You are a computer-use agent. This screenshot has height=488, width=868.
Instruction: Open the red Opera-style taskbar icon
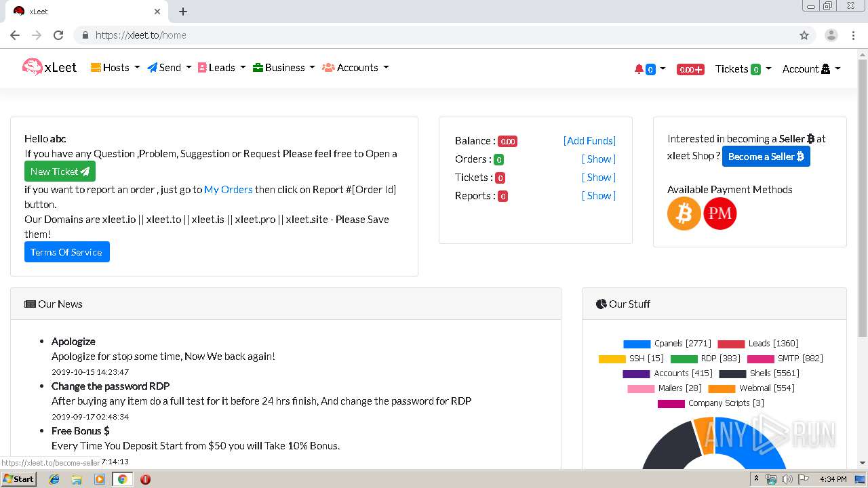point(145,479)
